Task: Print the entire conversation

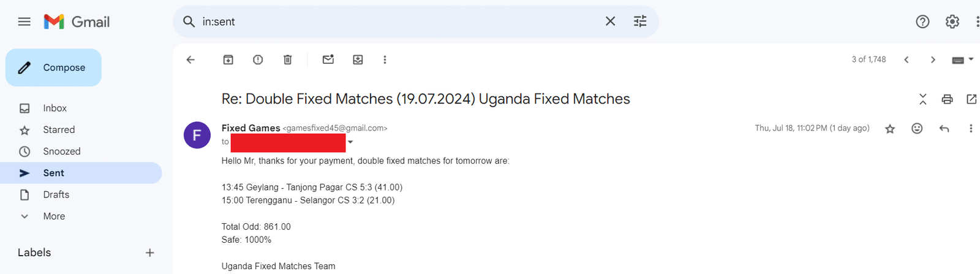Action: point(947,99)
